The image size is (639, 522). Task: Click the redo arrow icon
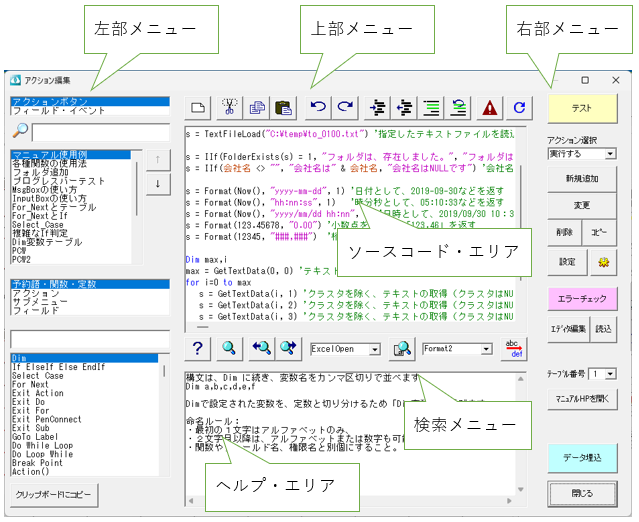(x=345, y=107)
